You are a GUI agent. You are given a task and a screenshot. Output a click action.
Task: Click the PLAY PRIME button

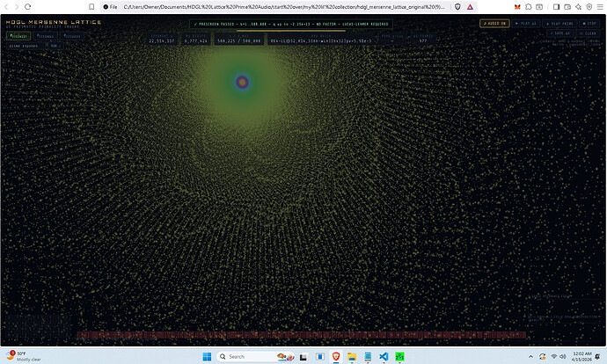click(555, 23)
